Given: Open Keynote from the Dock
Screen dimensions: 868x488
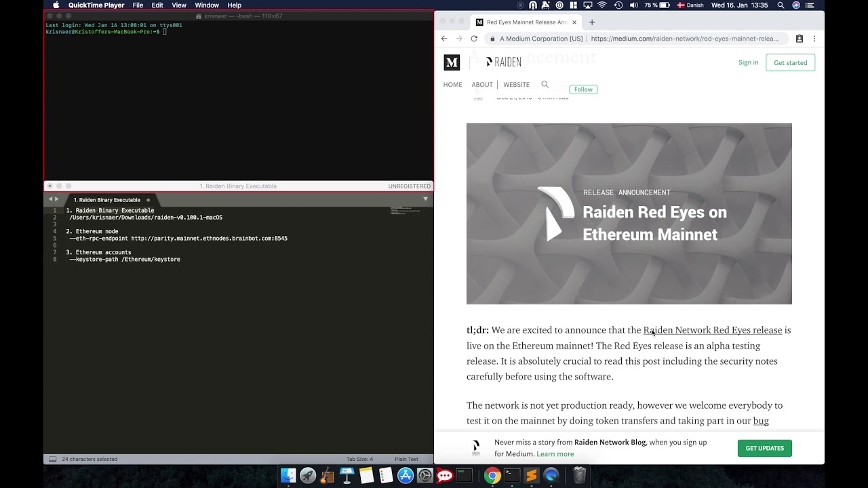Looking at the screenshot, I should click(x=347, y=476).
